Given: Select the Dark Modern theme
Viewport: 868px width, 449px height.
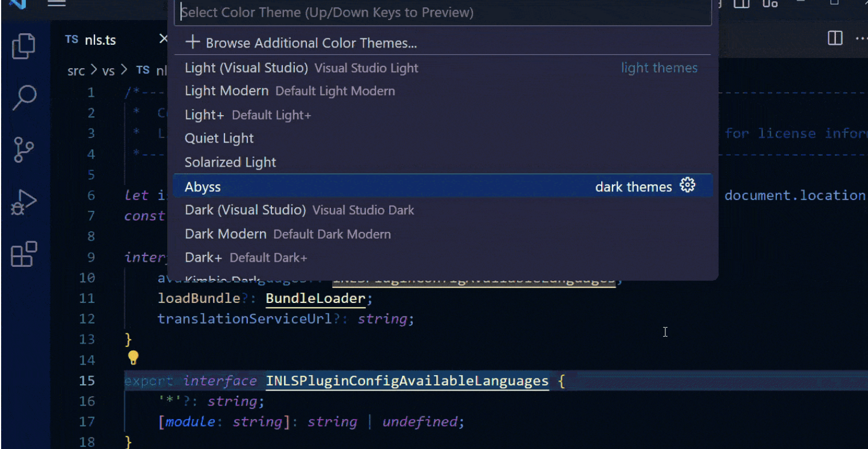Looking at the screenshot, I should [x=443, y=234].
